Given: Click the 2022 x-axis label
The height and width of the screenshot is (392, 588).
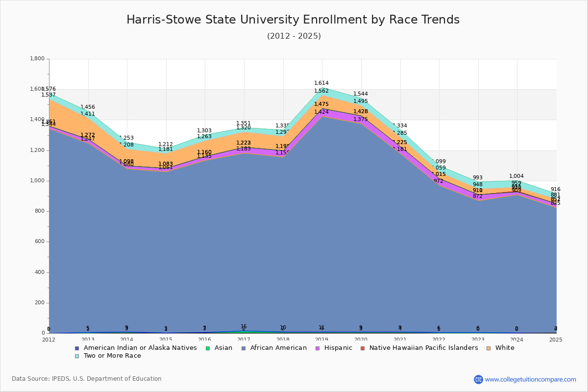Looking at the screenshot, I should click(440, 339).
